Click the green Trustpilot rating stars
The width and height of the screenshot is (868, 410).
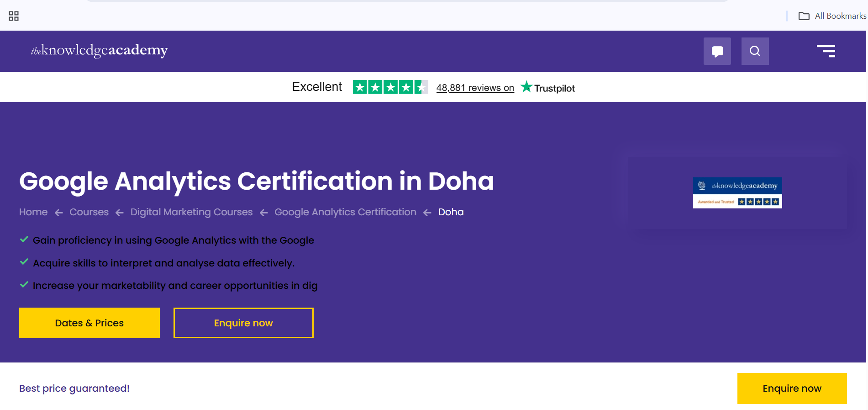tap(390, 87)
